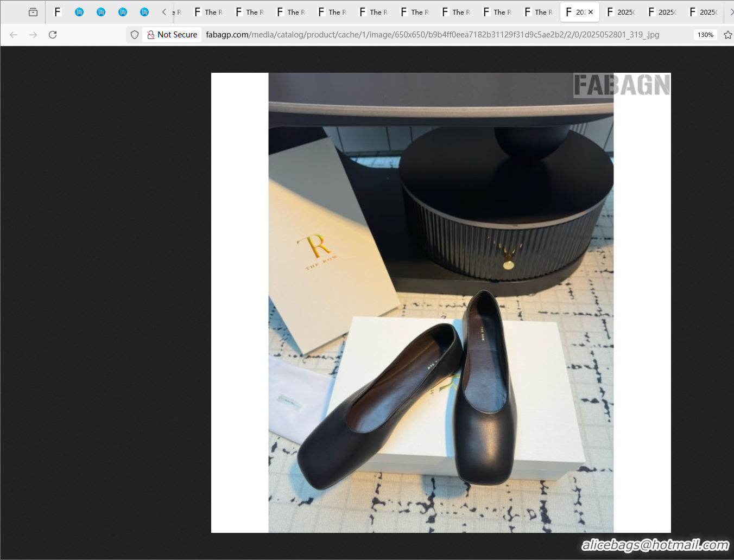734x560 pixels.
Task: Close the active image tab
Action: pos(591,12)
